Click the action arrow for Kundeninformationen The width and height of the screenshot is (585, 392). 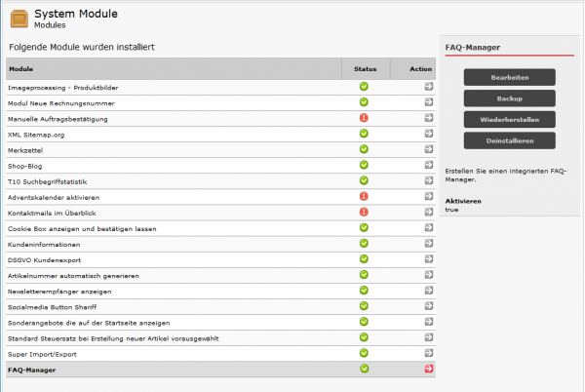coord(427,244)
